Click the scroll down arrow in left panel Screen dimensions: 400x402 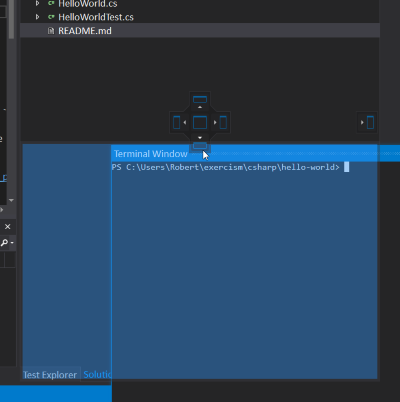(x=11, y=200)
